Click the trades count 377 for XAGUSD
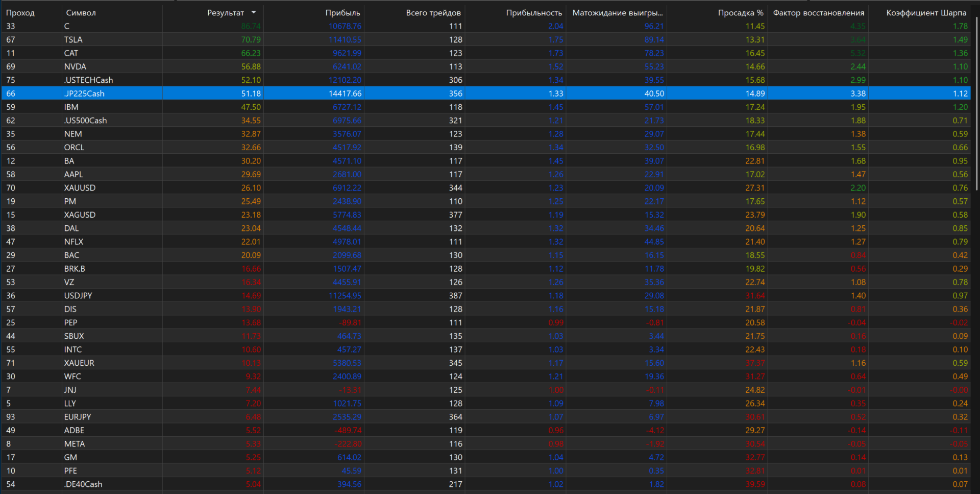980x494 pixels. point(455,215)
